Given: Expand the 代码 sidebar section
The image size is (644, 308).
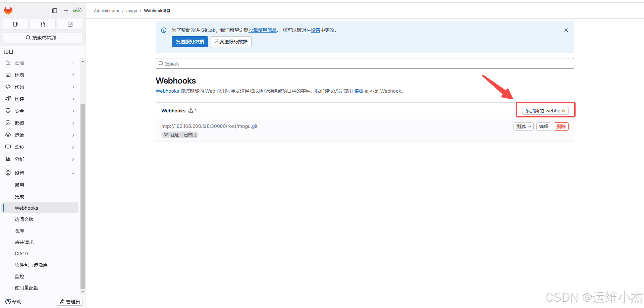Looking at the screenshot, I should pos(40,87).
